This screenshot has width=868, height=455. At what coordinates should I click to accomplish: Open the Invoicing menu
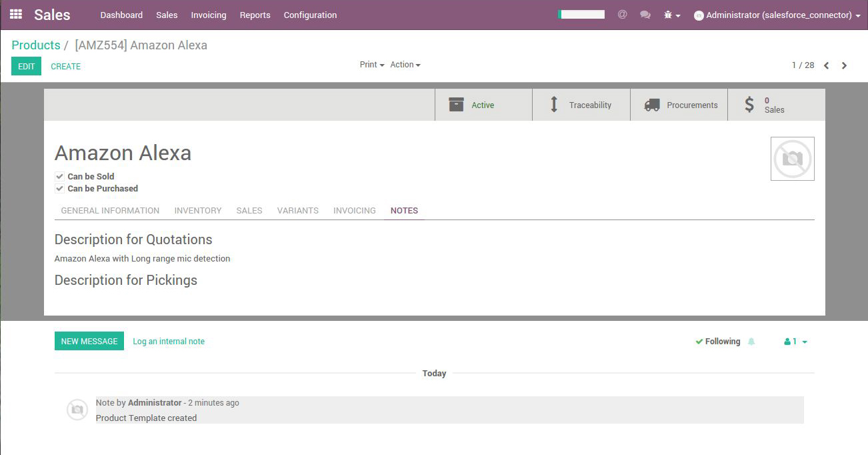coord(209,15)
